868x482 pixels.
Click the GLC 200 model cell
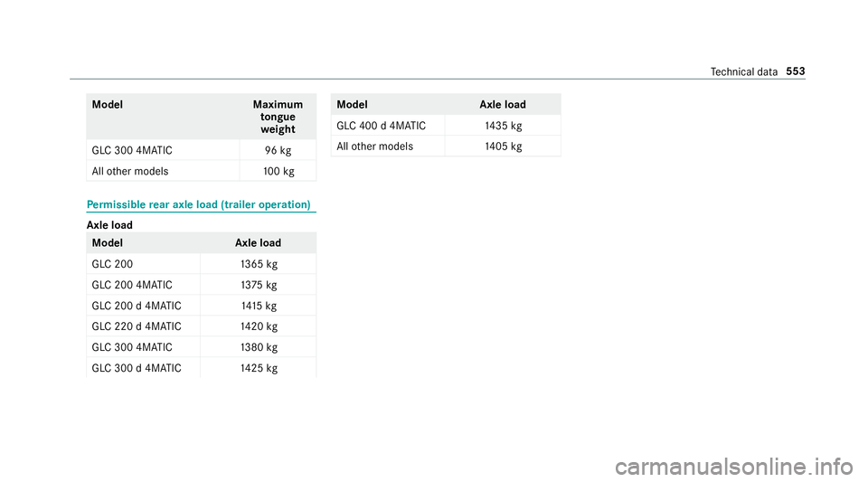click(144, 264)
